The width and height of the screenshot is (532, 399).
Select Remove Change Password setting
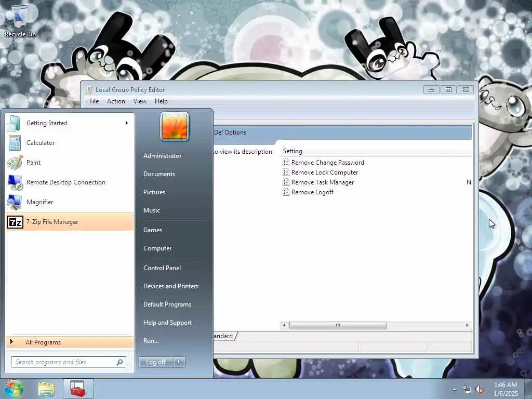pos(328,163)
